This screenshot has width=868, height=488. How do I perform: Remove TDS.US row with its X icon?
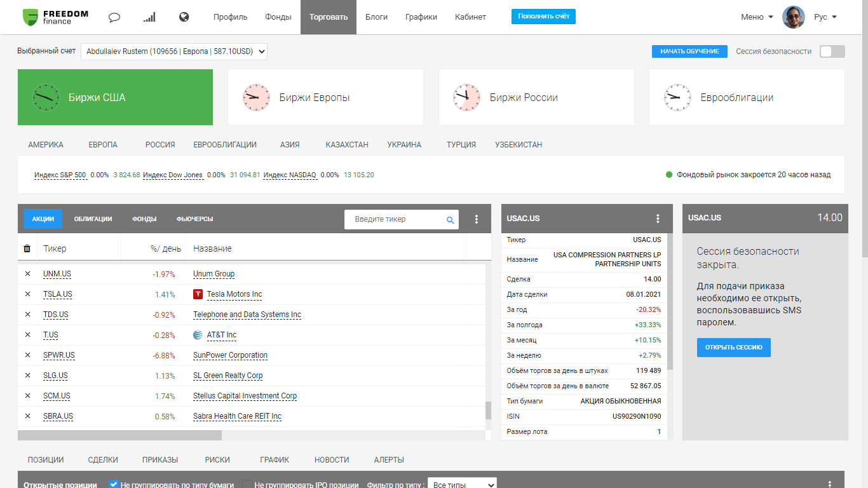(x=27, y=315)
